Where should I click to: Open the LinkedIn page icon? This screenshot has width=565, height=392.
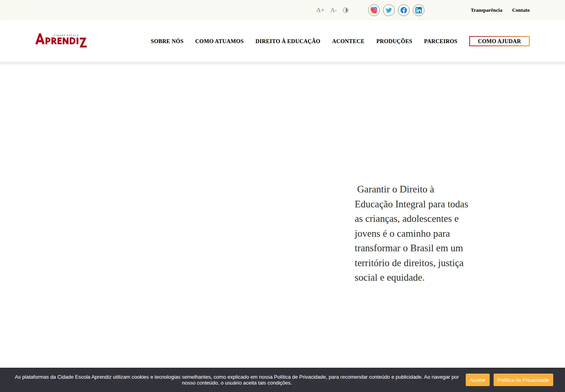tap(419, 10)
